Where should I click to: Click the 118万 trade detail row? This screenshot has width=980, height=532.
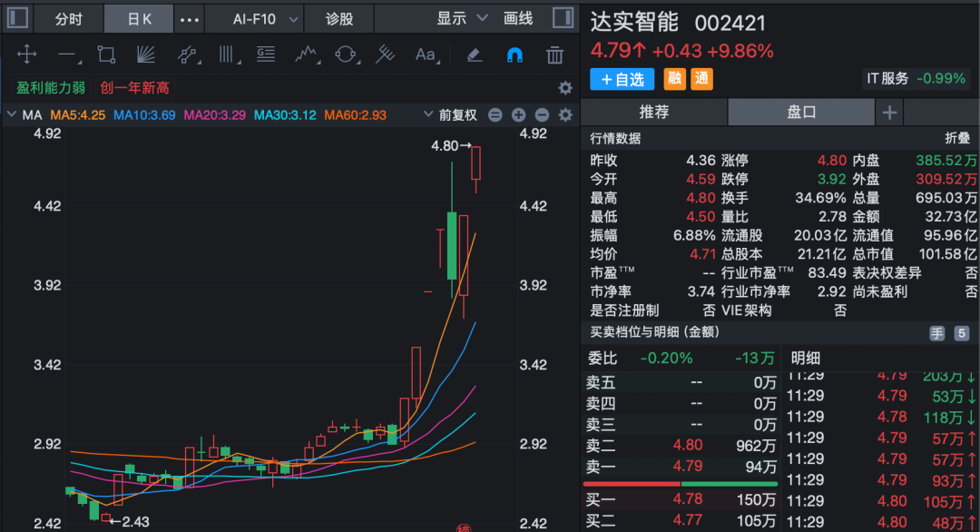pos(880,417)
